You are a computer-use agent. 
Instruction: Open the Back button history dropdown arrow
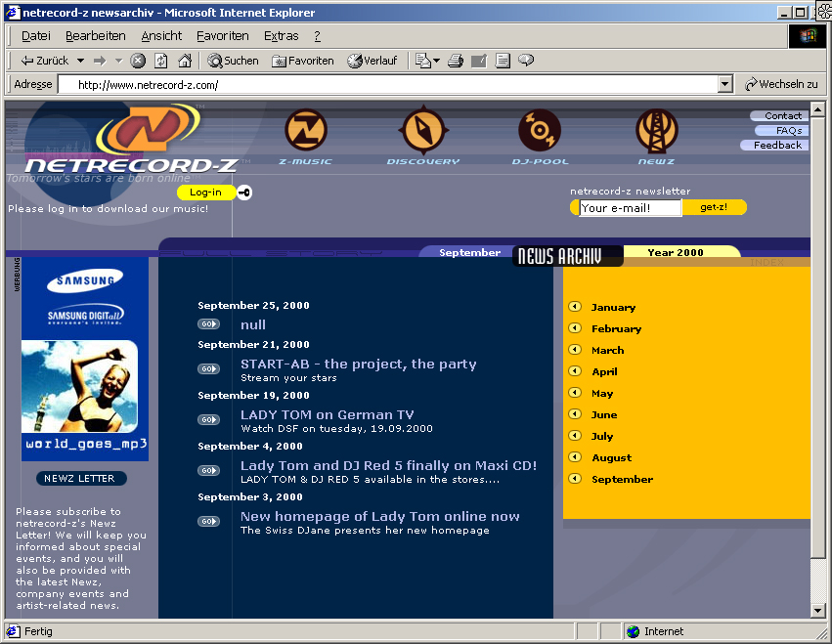tap(80, 61)
